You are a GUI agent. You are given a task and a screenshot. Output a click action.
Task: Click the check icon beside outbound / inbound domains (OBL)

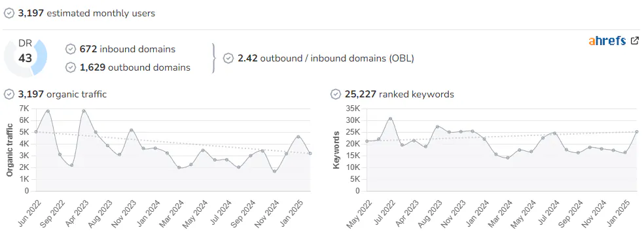228,58
